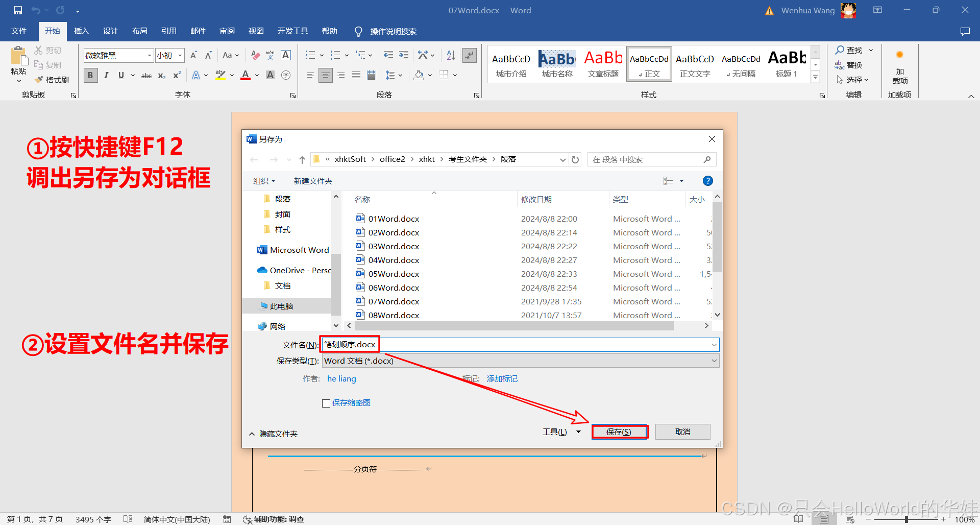Click the Bullets list icon
Screen dimensions: 980x525
coord(310,55)
